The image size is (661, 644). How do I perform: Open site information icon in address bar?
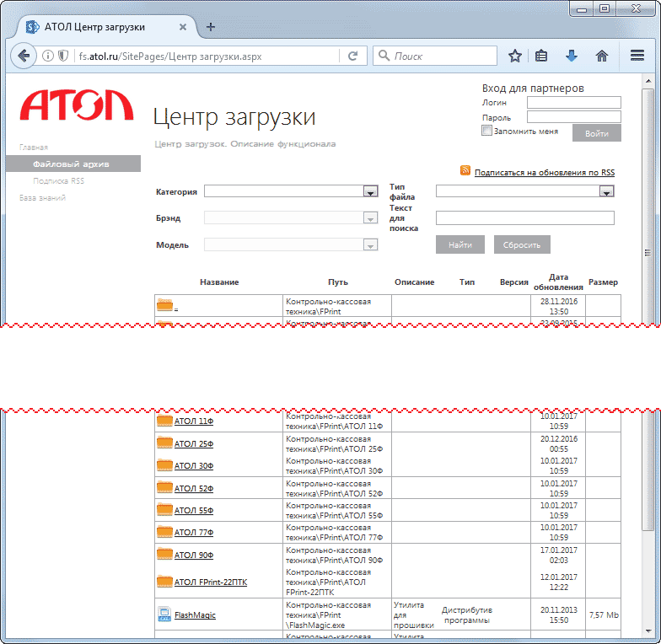pyautogui.click(x=48, y=56)
